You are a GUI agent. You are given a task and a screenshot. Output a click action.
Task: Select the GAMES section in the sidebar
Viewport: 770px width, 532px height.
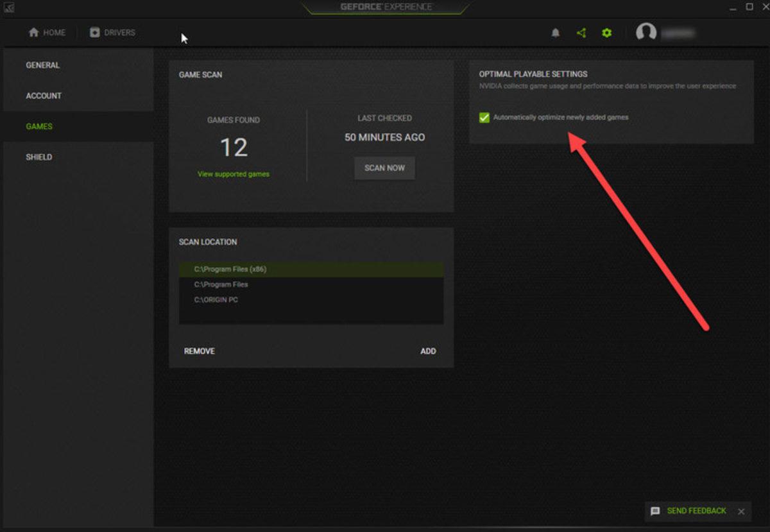tap(39, 126)
